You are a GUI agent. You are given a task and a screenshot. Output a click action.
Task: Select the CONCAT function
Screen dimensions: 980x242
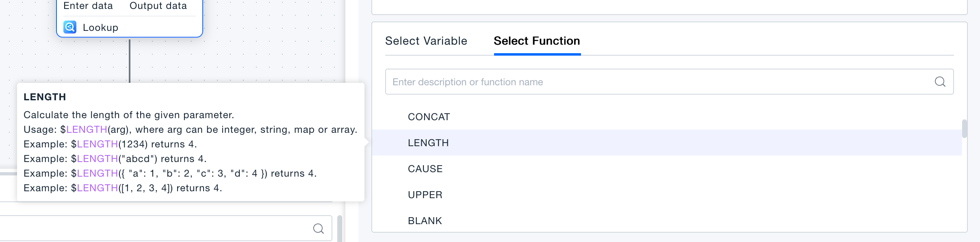428,117
